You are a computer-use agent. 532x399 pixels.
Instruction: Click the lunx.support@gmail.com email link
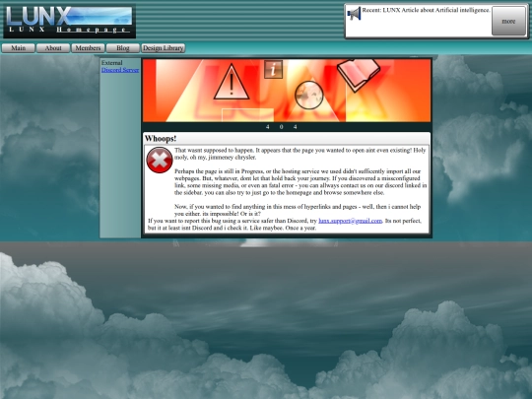coord(351,221)
